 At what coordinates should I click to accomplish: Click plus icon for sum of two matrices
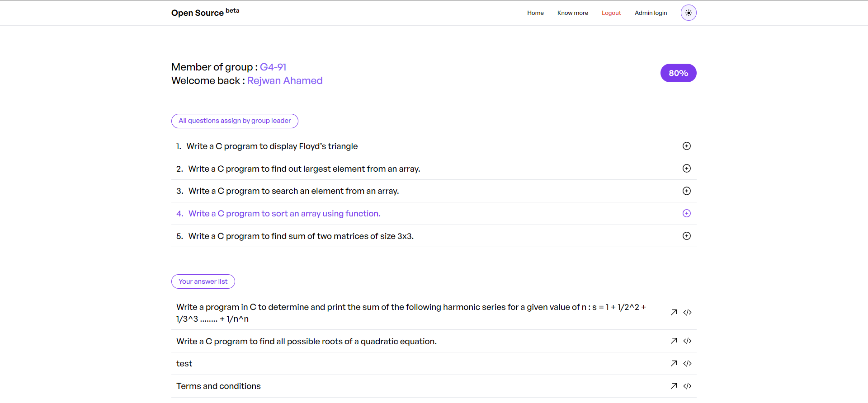[x=686, y=236]
